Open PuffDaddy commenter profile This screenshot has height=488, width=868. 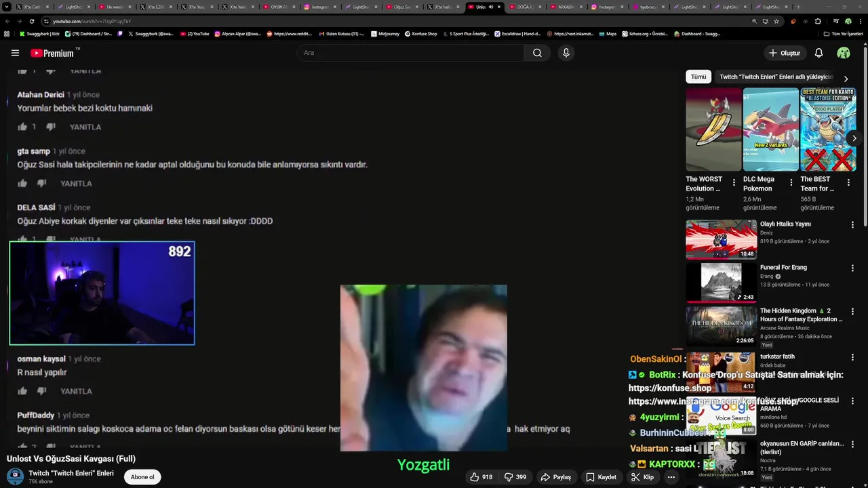tap(35, 415)
